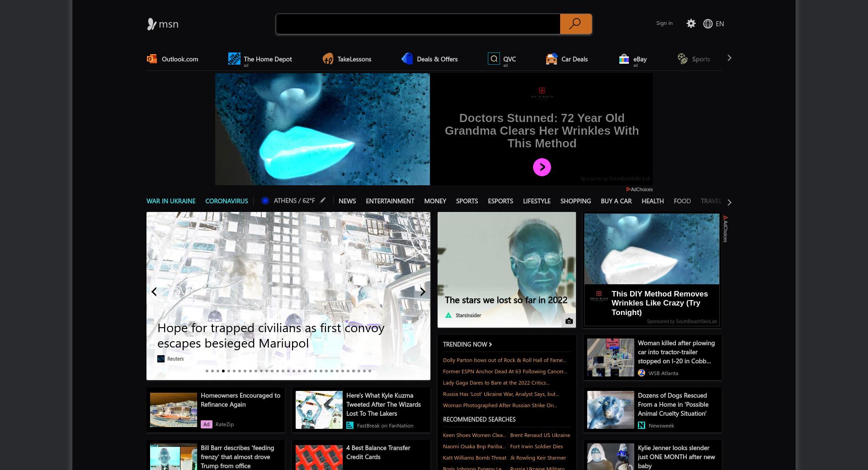Image resolution: width=868 pixels, height=470 pixels.
Task: Search Brent Renaud US Ukraine link
Action: pyautogui.click(x=540, y=435)
